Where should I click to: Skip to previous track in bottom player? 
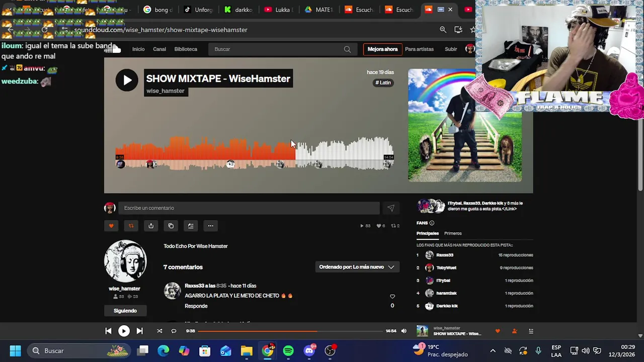pos(108,331)
